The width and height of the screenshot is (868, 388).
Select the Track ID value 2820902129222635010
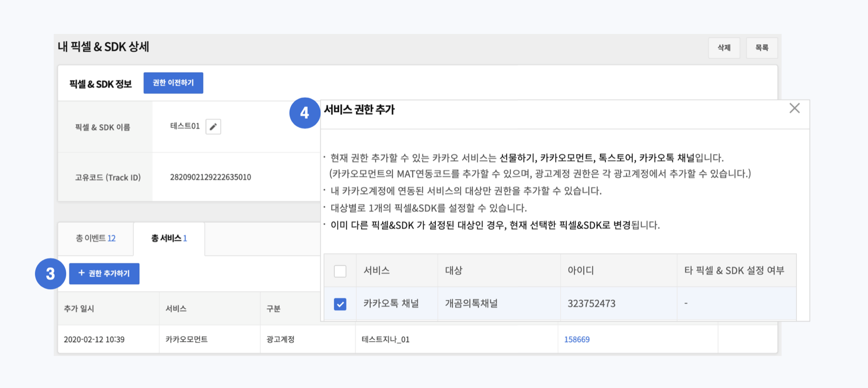210,177
